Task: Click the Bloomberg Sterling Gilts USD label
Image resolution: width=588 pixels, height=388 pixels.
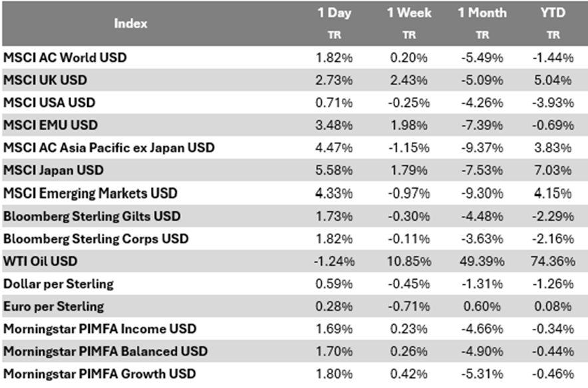Action: click(92, 216)
